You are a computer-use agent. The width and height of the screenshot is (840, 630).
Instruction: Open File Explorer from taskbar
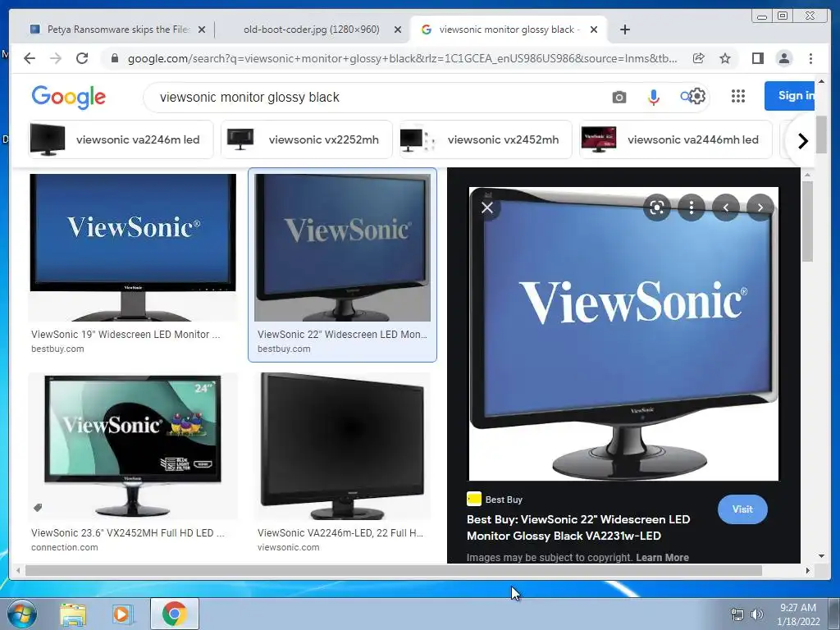[x=73, y=614]
